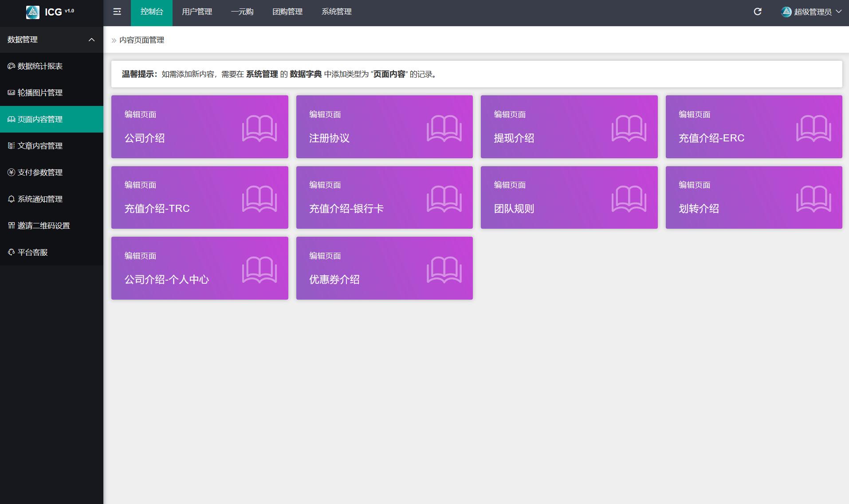Screen dimensions: 849x504
Task: Select 支付参数管理 in sidebar
Action: [51, 172]
